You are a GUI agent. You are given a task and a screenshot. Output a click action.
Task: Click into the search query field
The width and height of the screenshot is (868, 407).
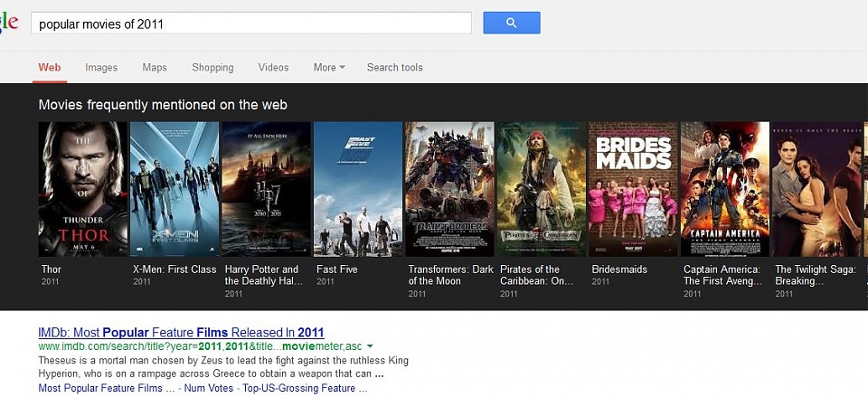[x=251, y=24]
